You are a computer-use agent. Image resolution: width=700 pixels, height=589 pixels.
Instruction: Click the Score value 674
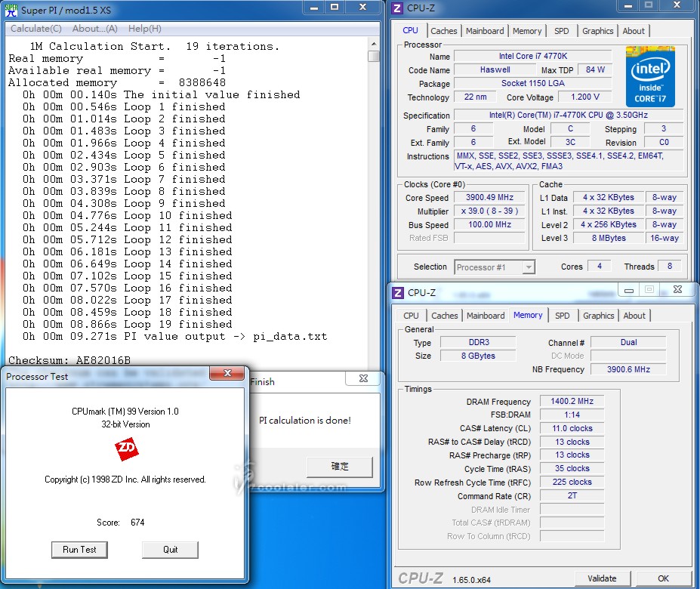(137, 523)
